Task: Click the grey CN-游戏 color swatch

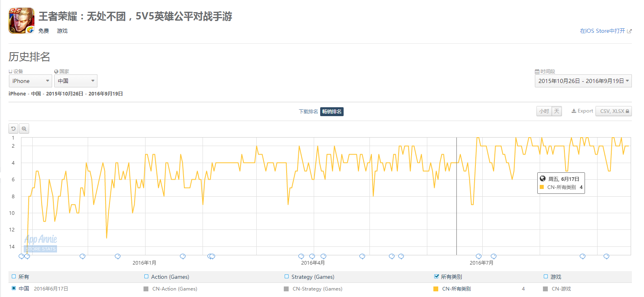Action: pyautogui.click(x=545, y=289)
